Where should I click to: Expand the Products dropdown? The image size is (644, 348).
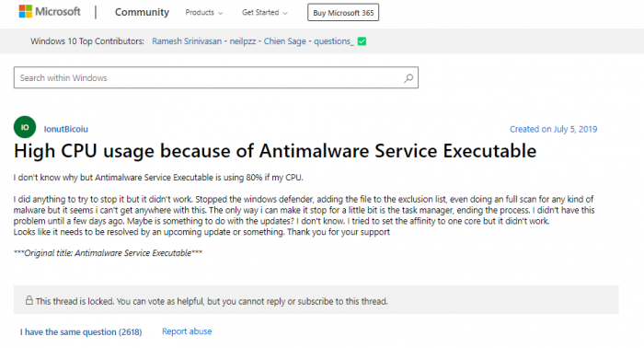pyautogui.click(x=203, y=13)
